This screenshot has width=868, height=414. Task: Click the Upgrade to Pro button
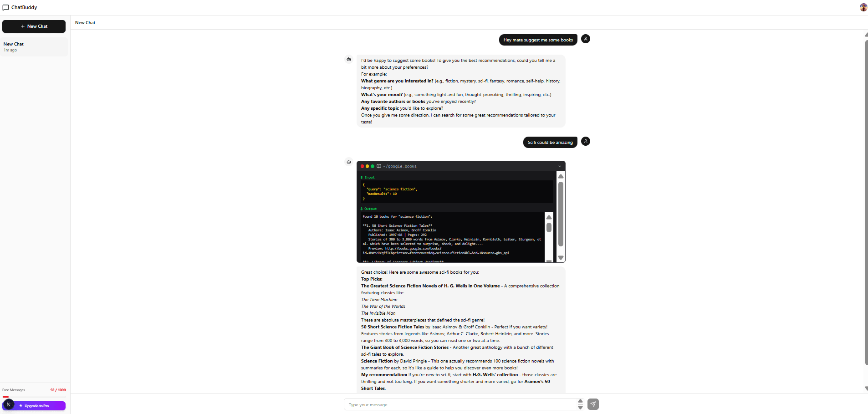click(36, 406)
